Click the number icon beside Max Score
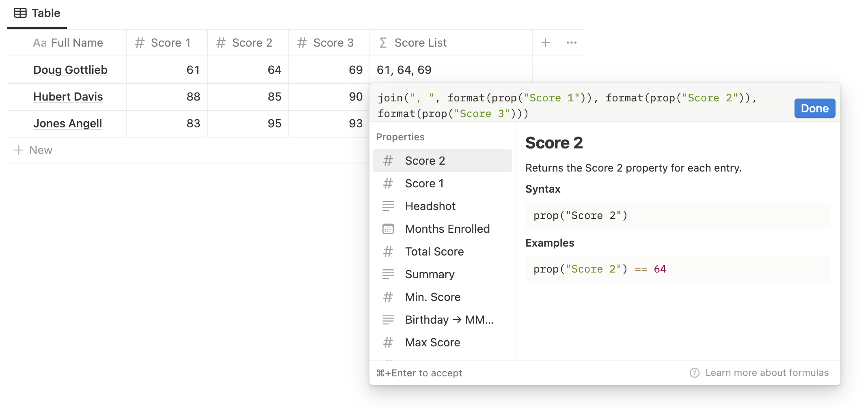 point(388,342)
